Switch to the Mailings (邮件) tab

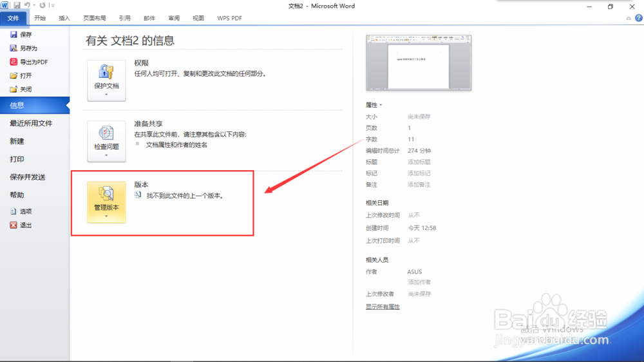point(149,18)
